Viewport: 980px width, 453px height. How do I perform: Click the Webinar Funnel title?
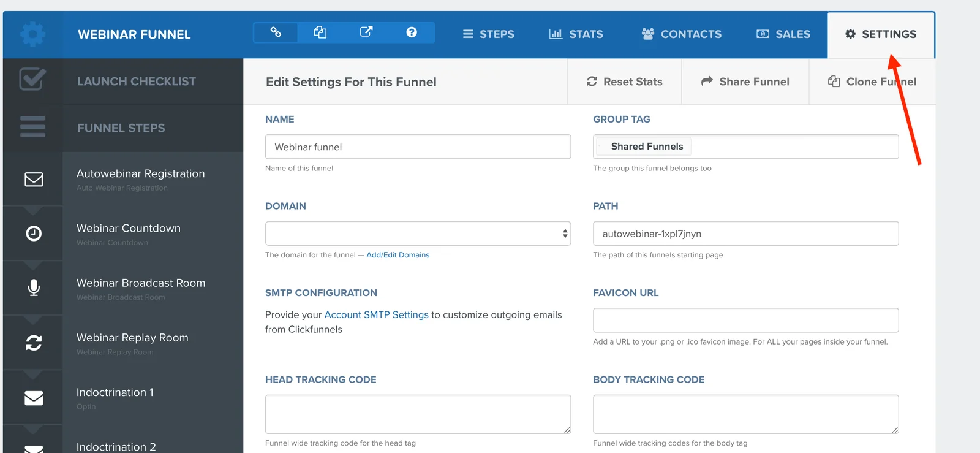(134, 34)
